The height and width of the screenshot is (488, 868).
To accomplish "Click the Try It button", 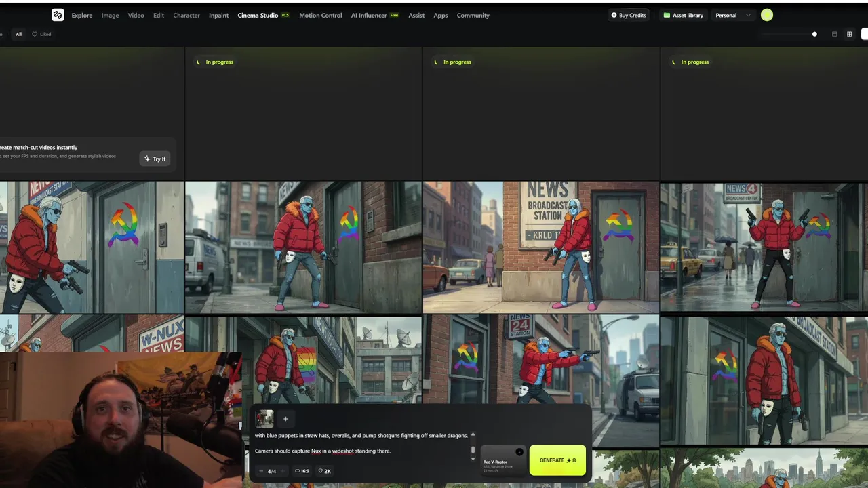I will 155,159.
